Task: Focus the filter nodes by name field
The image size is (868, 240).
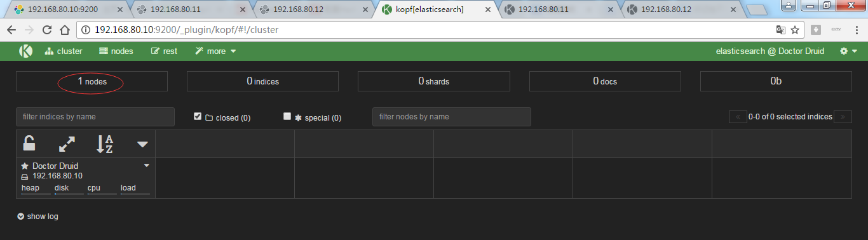Action: click(452, 117)
